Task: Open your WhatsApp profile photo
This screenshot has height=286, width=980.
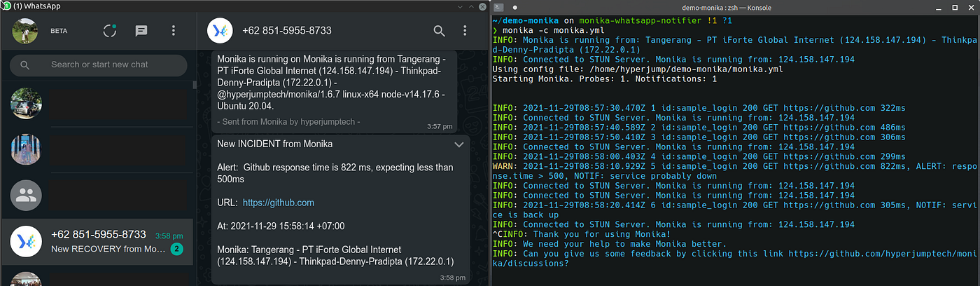Action: pos(25,30)
